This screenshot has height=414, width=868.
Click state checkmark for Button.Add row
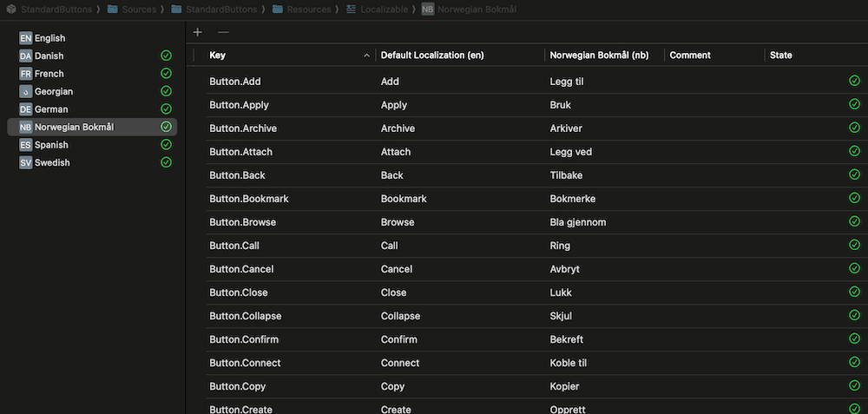[854, 81]
